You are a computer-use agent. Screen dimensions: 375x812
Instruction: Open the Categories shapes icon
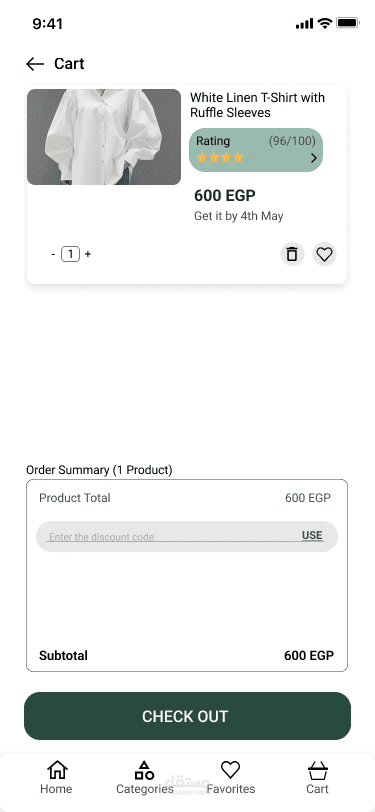[145, 770]
